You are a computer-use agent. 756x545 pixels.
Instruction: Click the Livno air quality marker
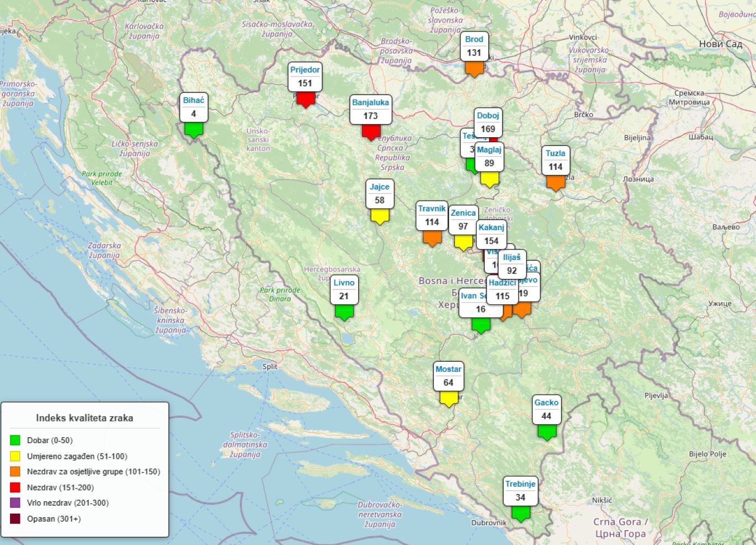coord(344,290)
